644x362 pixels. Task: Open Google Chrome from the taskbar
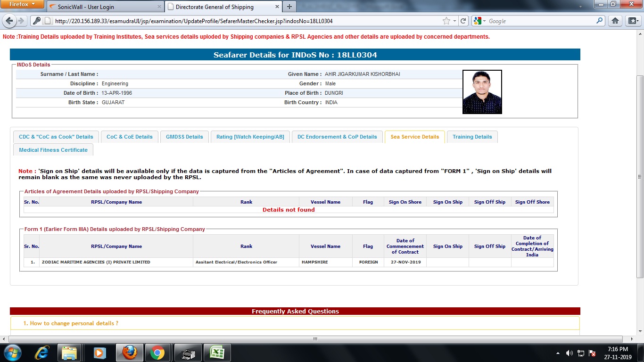[x=157, y=352]
